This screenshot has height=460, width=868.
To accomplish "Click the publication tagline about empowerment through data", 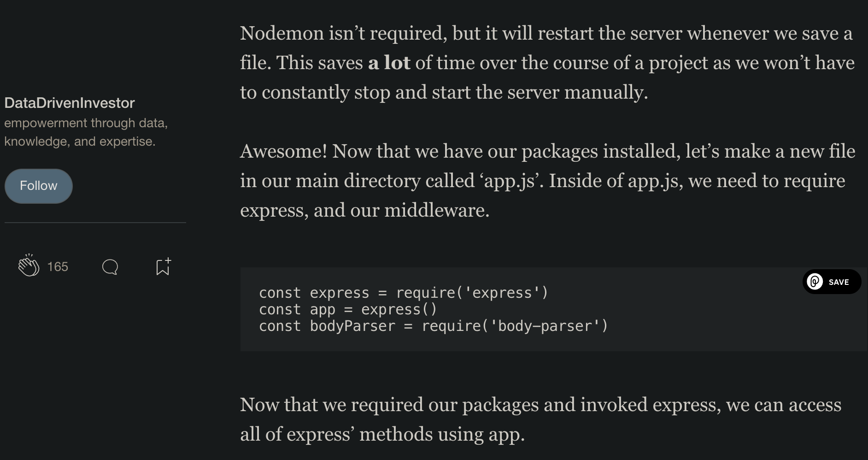I will click(86, 132).
